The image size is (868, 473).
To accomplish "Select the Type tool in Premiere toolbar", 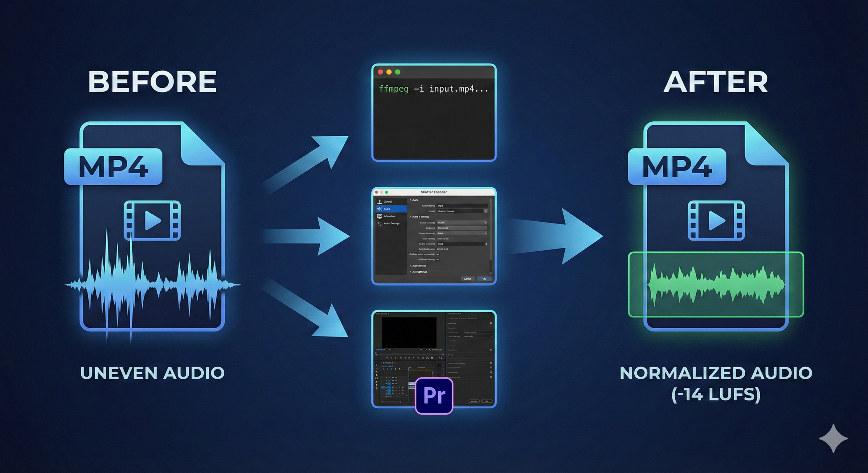I will point(377,389).
